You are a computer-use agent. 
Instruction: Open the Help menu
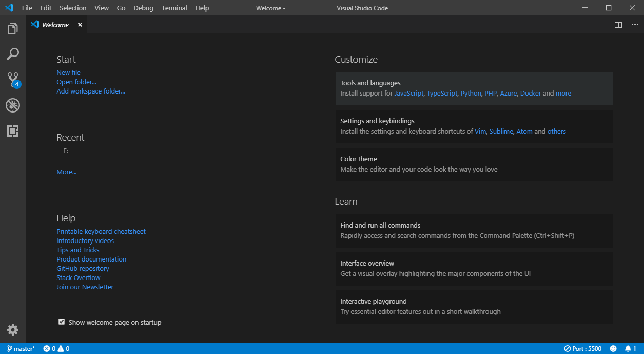click(x=202, y=8)
